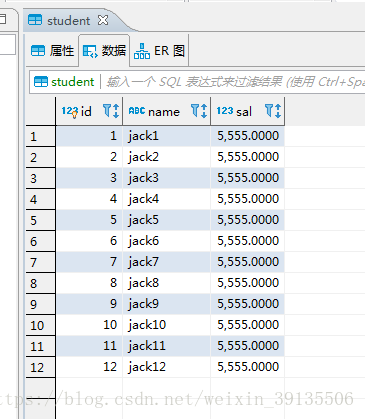Select the cell containing jack7
The height and width of the screenshot is (419, 365).
[x=167, y=262]
